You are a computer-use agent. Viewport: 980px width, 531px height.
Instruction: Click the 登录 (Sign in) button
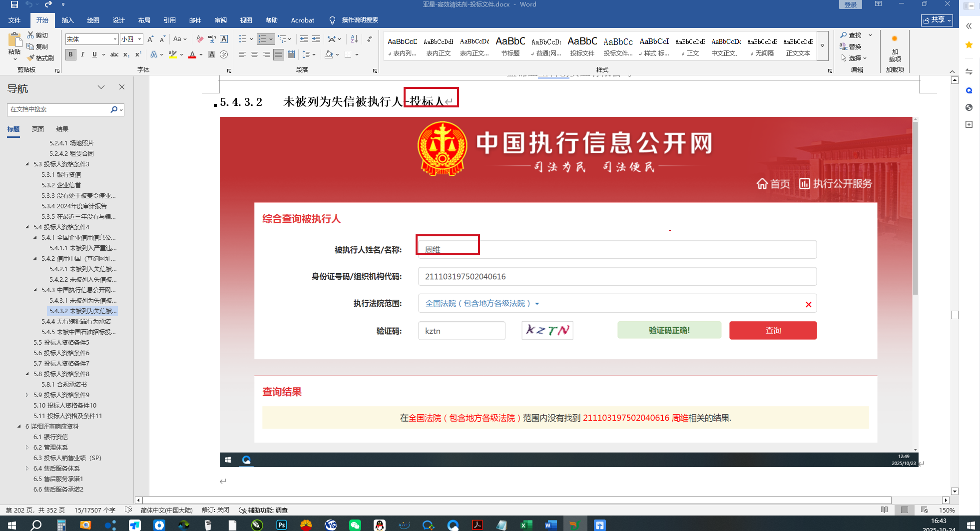[850, 4]
